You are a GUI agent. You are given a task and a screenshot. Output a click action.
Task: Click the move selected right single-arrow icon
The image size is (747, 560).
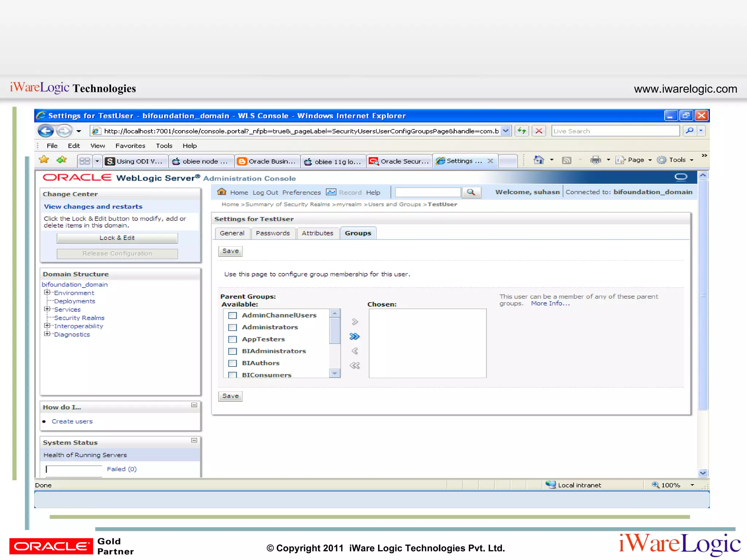tap(355, 322)
